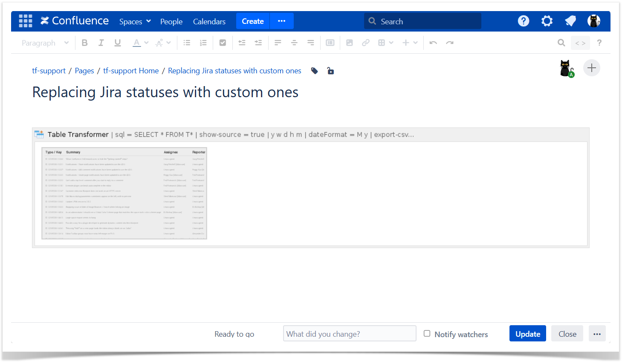Screen dimensions: 625x364
Task: Undo the last edit
Action: click(433, 43)
